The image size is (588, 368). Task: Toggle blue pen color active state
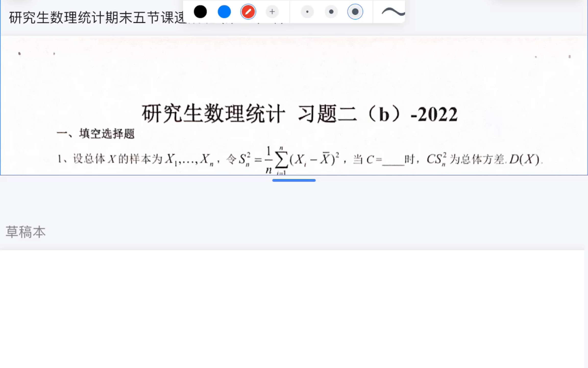pyautogui.click(x=224, y=11)
